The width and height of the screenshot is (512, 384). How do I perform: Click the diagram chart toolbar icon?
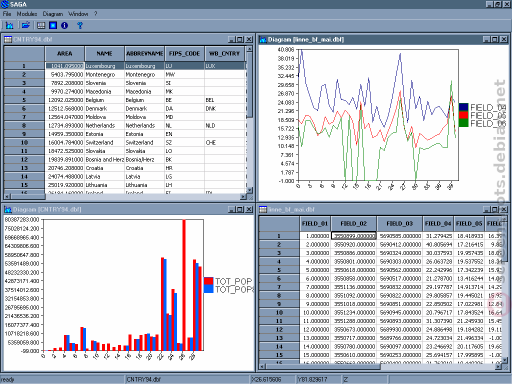point(9,25)
